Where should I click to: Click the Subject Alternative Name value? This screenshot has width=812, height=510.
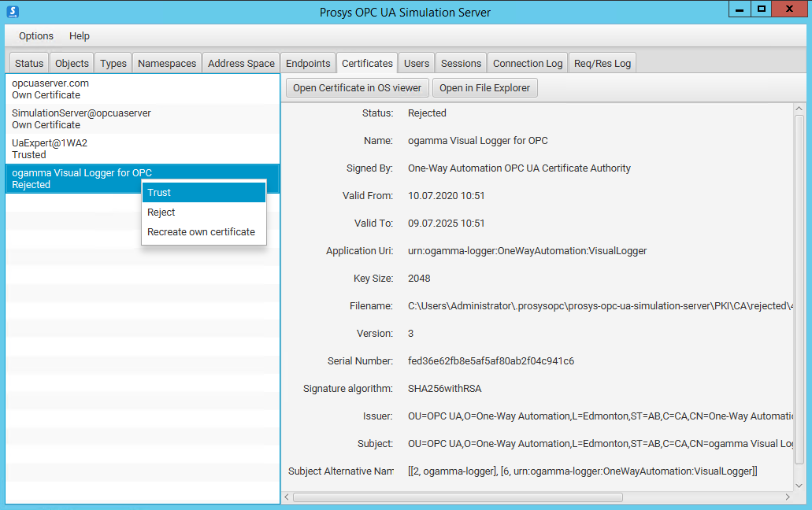[582, 471]
